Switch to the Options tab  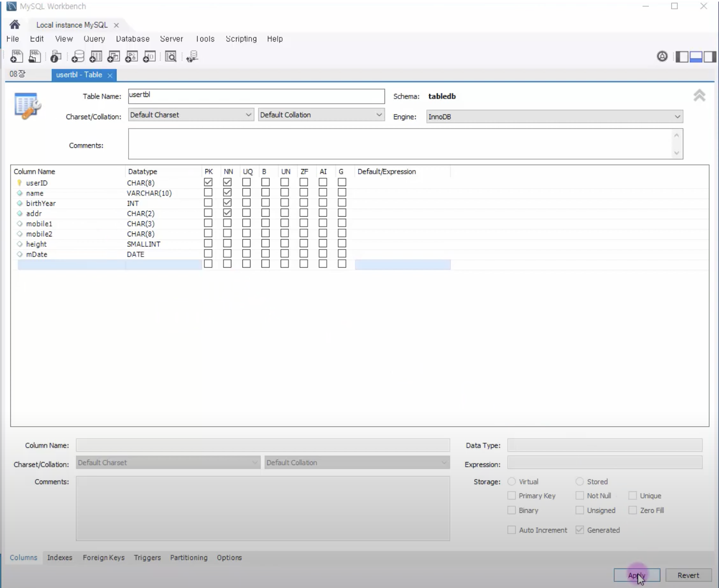click(x=229, y=557)
